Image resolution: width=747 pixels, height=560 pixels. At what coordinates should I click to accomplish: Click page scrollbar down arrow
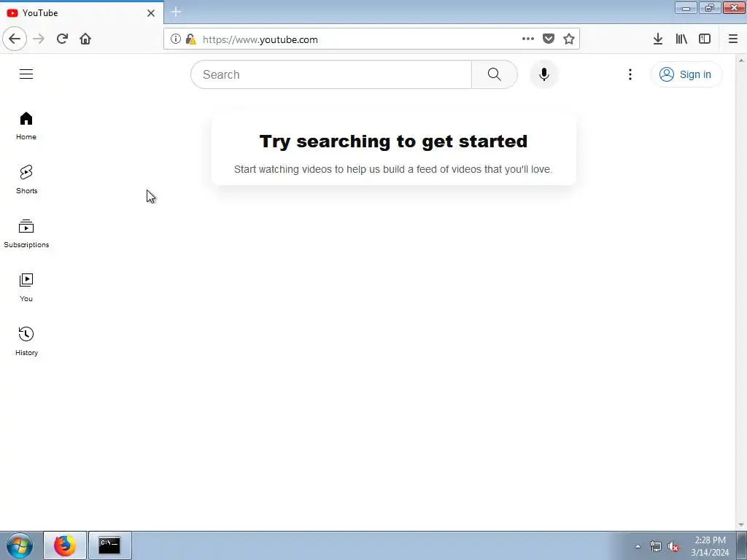[741, 525]
